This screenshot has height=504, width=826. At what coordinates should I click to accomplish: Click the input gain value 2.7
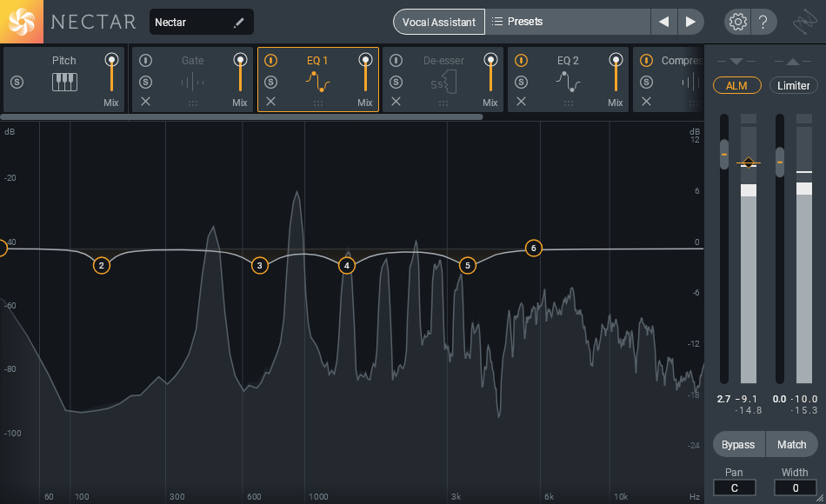tap(723, 399)
